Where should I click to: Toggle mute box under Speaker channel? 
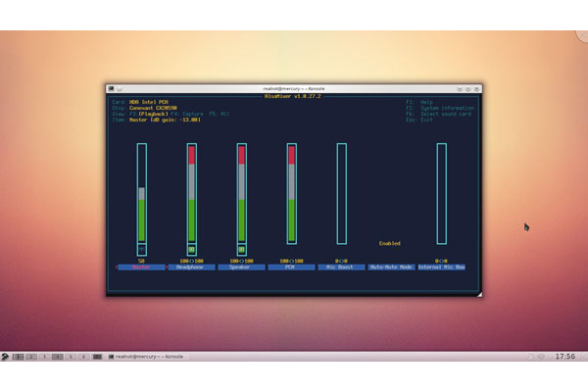[x=241, y=250]
